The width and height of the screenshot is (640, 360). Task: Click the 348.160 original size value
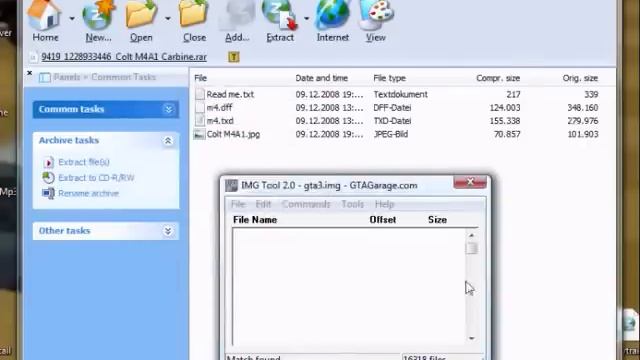(x=582, y=108)
